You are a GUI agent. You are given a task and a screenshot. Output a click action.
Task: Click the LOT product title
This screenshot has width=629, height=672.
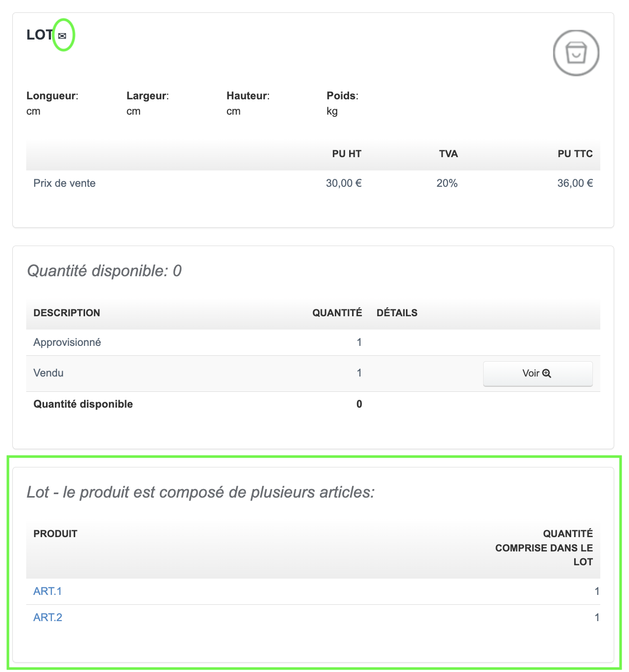pyautogui.click(x=40, y=35)
